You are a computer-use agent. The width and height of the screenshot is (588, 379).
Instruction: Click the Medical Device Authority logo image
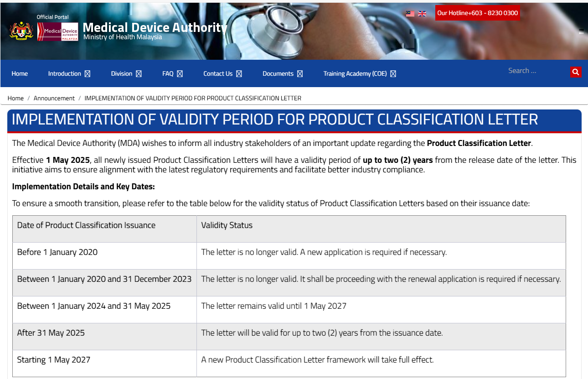[x=58, y=31]
